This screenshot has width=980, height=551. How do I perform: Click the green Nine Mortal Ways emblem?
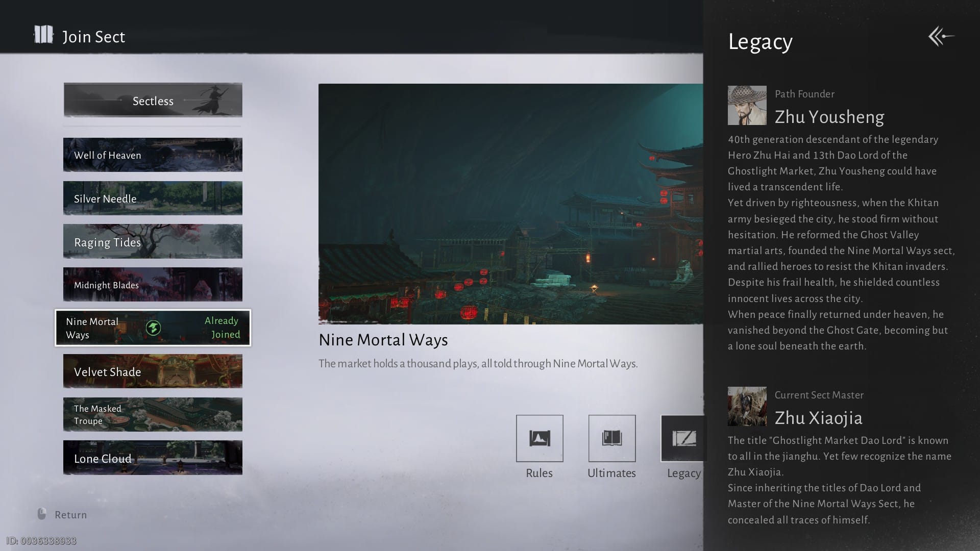[153, 328]
